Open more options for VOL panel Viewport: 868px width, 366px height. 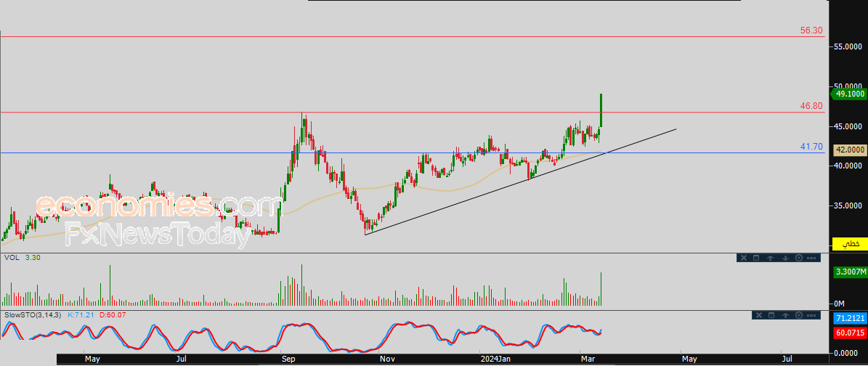pyautogui.click(x=812, y=258)
